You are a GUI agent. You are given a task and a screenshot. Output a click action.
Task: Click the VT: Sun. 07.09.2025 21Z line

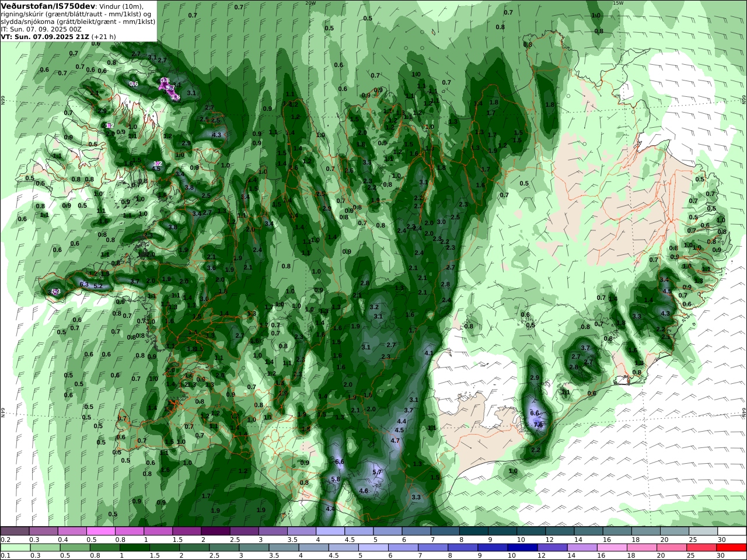(45, 36)
